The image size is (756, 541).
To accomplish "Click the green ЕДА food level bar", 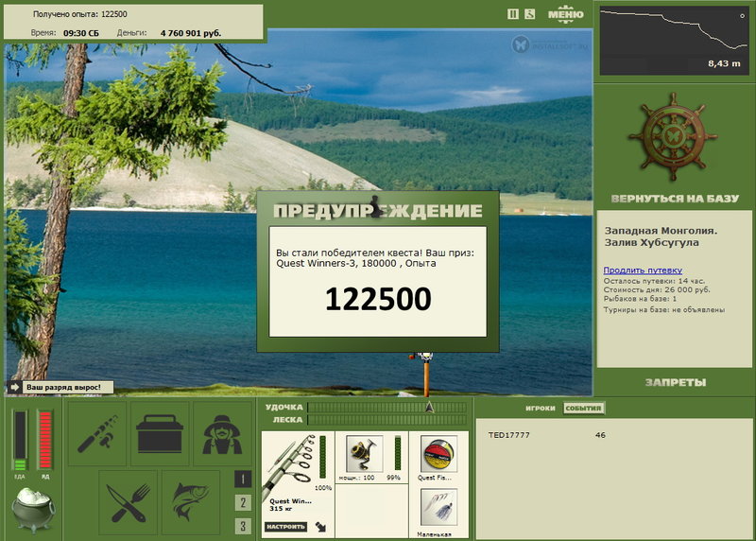I will pos(20,440).
